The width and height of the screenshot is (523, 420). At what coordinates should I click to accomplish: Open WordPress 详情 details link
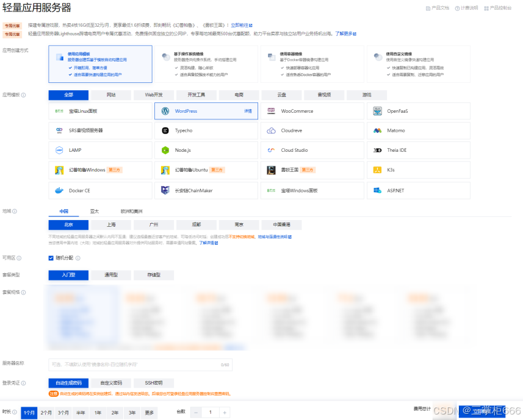pyautogui.click(x=248, y=111)
